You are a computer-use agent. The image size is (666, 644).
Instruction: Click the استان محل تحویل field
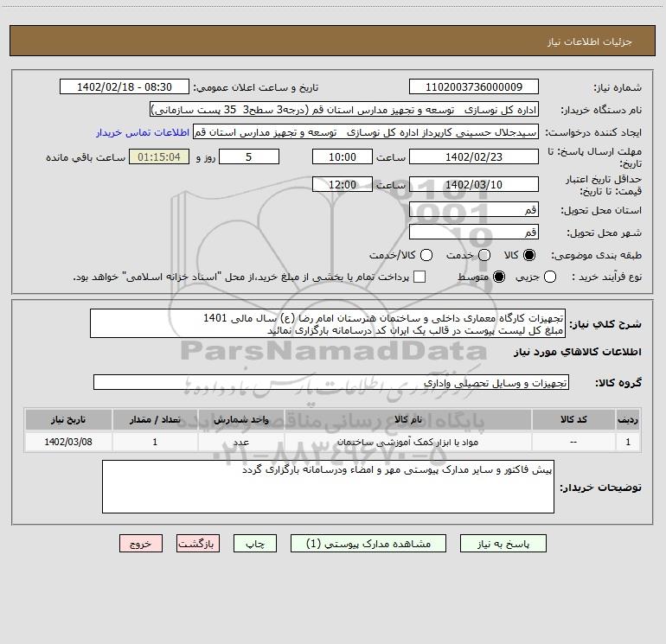point(474,209)
